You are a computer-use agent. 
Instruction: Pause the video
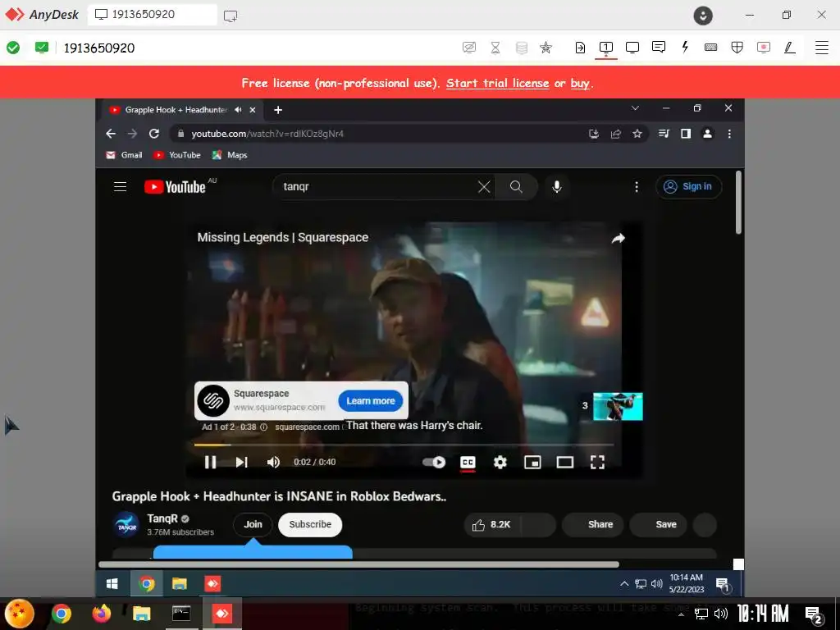pyautogui.click(x=211, y=462)
